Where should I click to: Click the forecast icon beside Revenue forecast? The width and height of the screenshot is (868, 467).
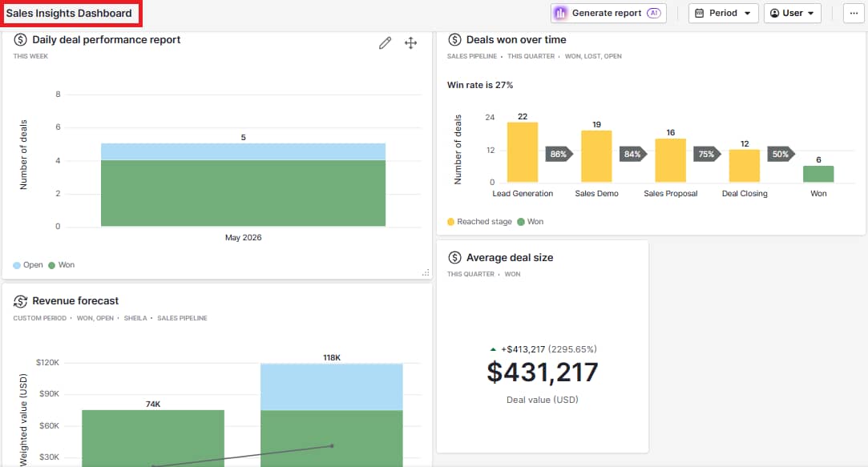click(21, 301)
